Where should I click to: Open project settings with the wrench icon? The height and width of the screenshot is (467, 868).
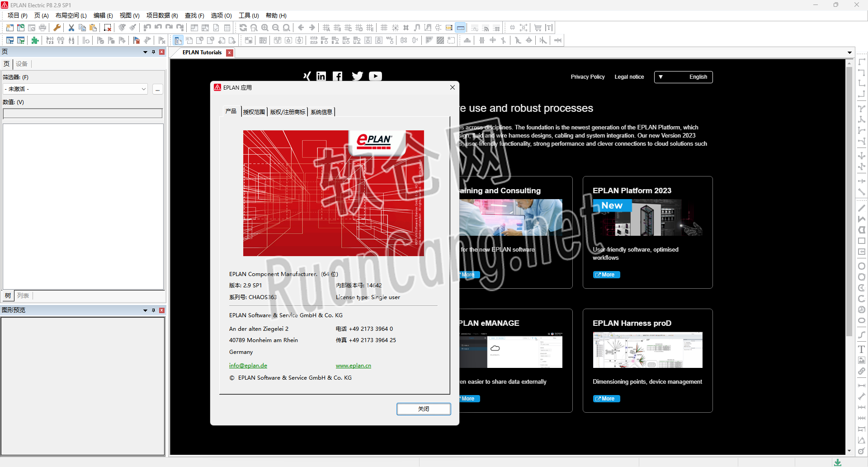(57, 27)
